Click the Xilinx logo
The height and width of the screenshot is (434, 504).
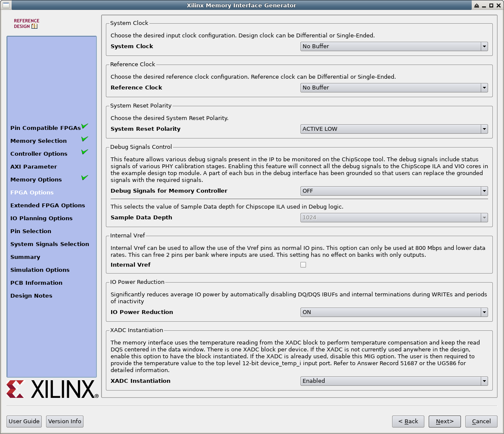pos(53,389)
